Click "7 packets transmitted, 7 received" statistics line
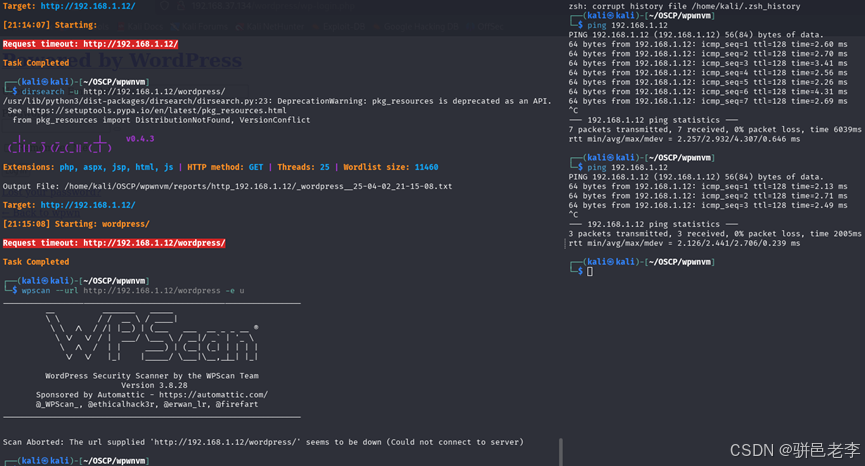The height and width of the screenshot is (466, 865). pos(715,130)
